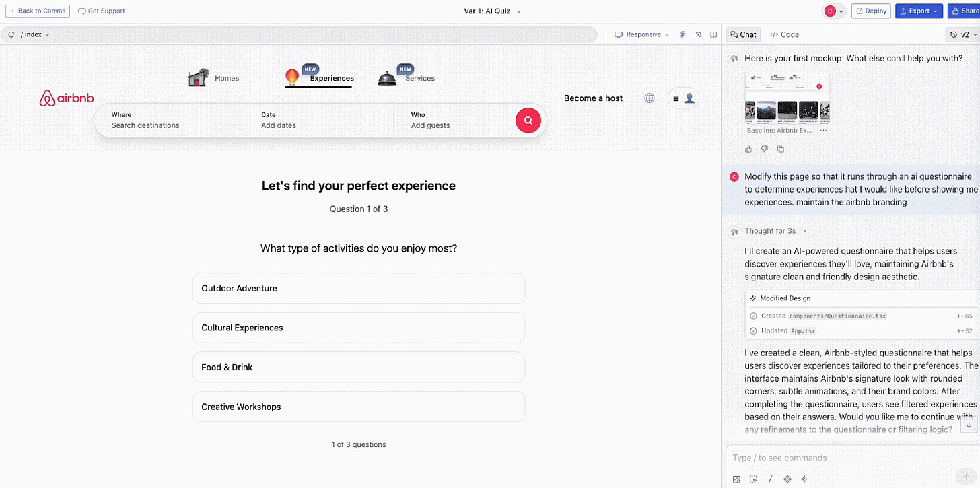The width and height of the screenshot is (980, 488).
Task: Open the globe language selector
Action: pos(650,98)
